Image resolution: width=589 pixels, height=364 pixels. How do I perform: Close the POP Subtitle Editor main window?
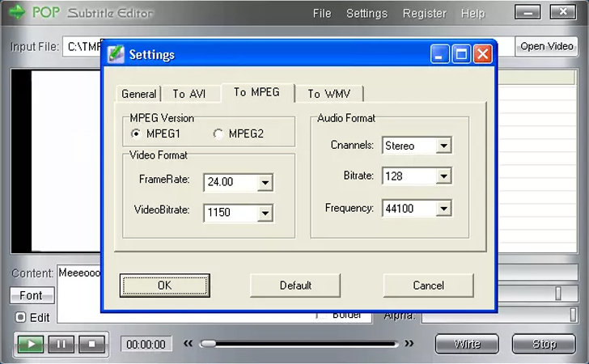coord(563,12)
